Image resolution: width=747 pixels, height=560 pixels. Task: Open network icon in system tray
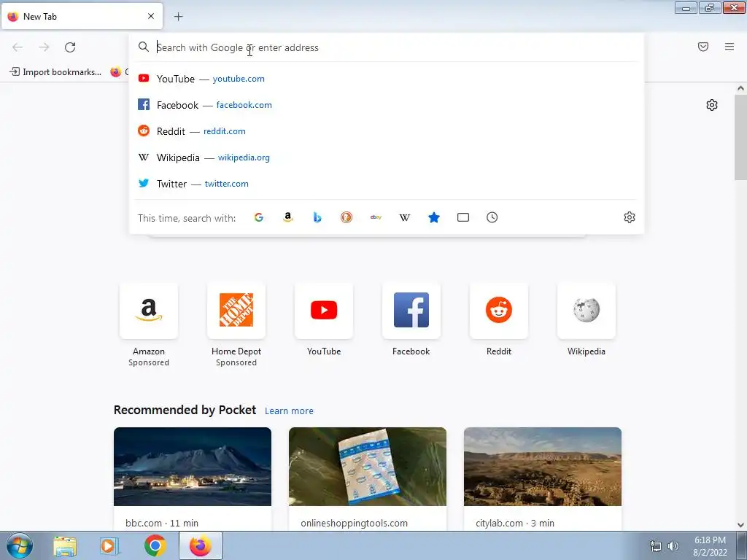point(656,546)
